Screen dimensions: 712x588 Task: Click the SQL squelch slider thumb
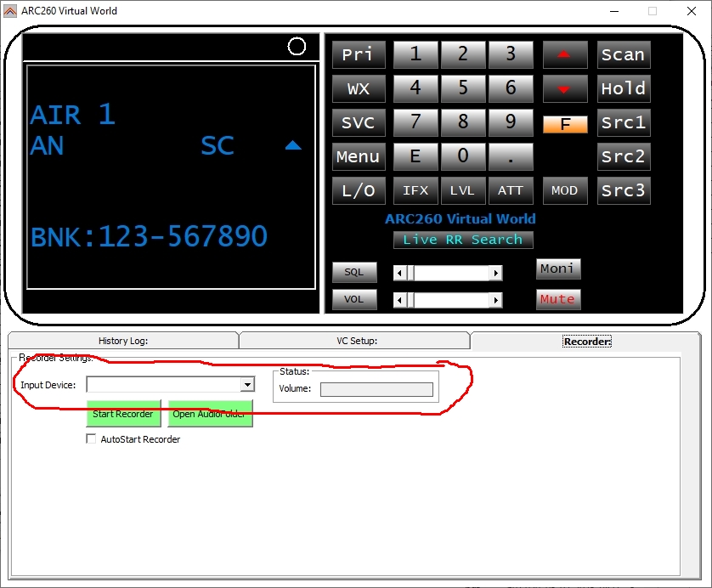tap(411, 274)
